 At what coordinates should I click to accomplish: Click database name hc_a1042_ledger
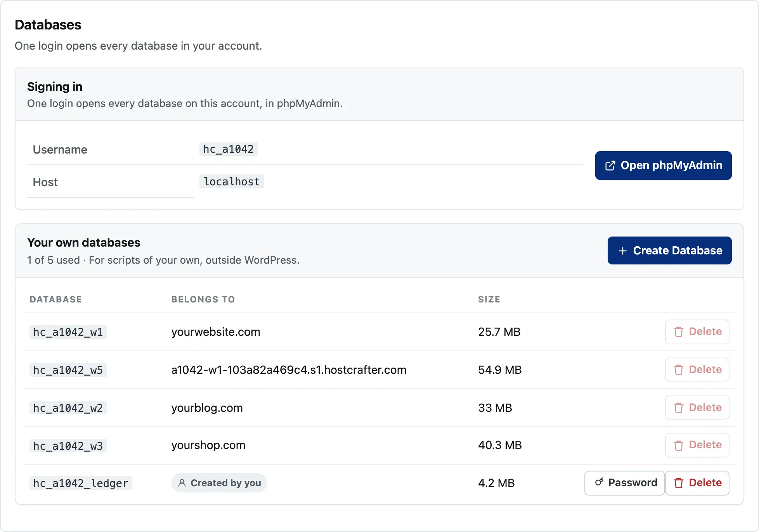[81, 484]
